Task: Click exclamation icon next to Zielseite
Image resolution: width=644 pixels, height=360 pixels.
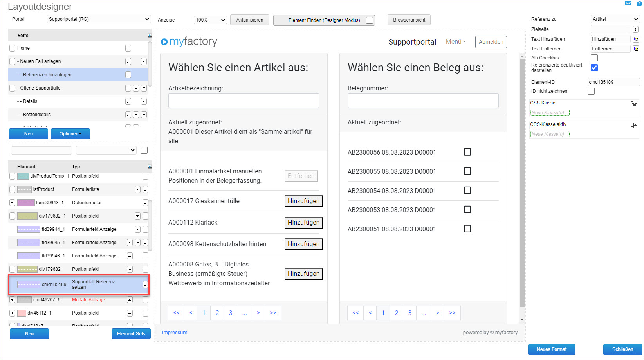Action: (x=635, y=29)
